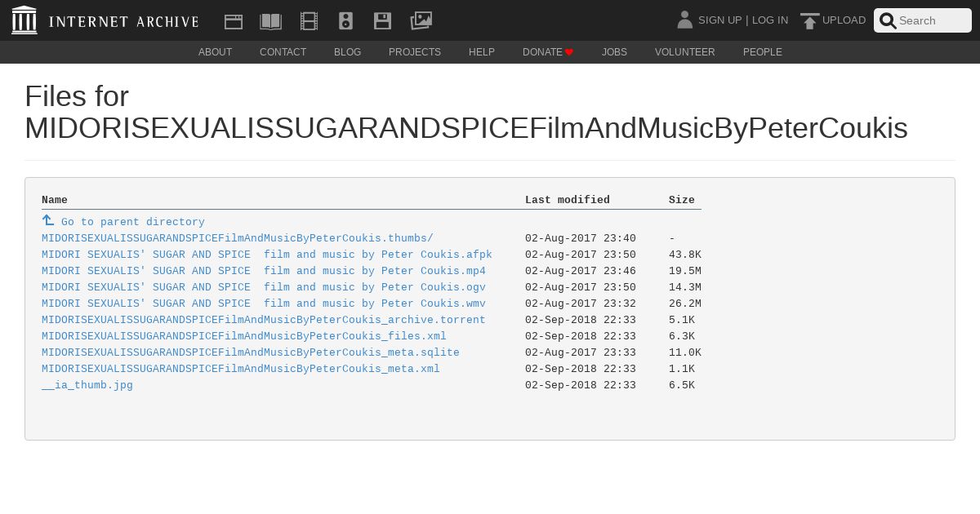Click the Last modified column header

point(568,200)
